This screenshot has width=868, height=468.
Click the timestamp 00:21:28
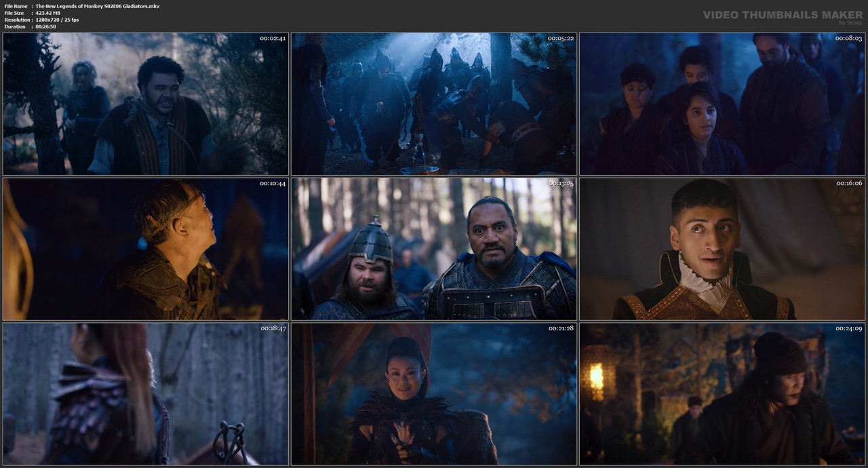pyautogui.click(x=561, y=328)
